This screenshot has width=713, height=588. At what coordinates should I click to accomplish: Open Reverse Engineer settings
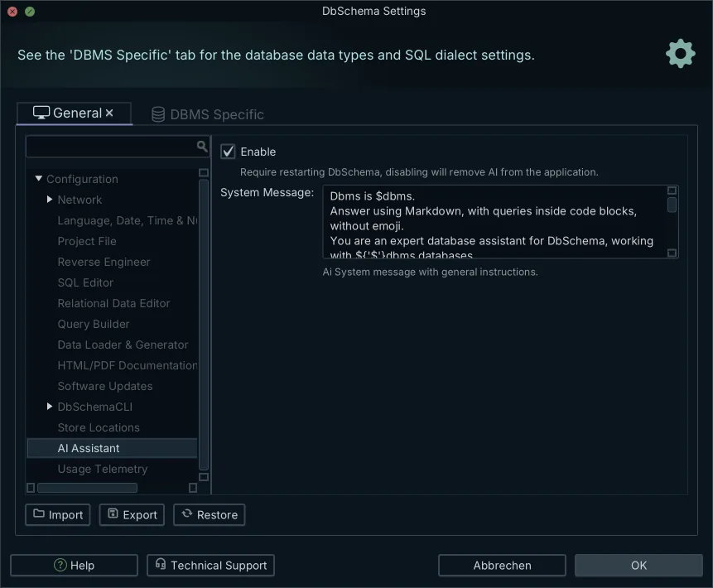click(104, 262)
